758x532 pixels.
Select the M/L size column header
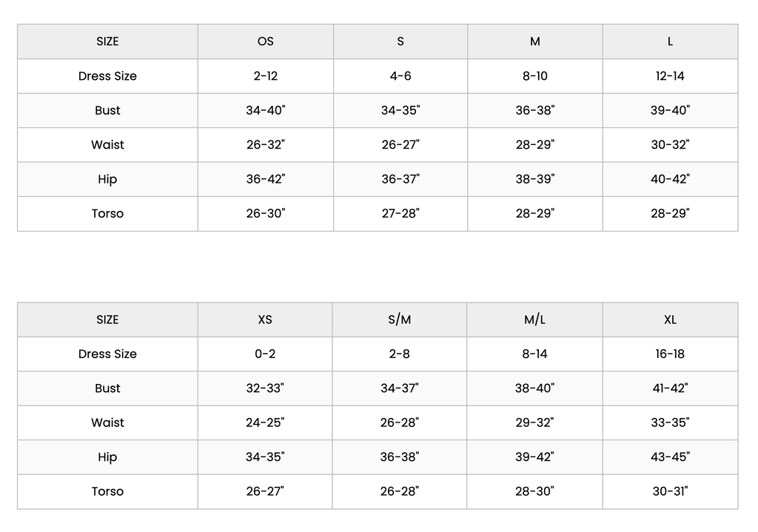tap(534, 320)
